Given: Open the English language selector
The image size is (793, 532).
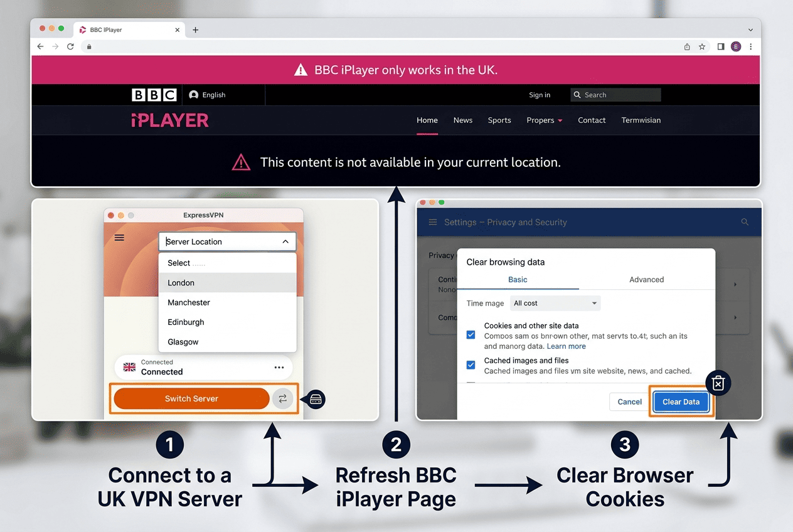Looking at the screenshot, I should [x=207, y=95].
